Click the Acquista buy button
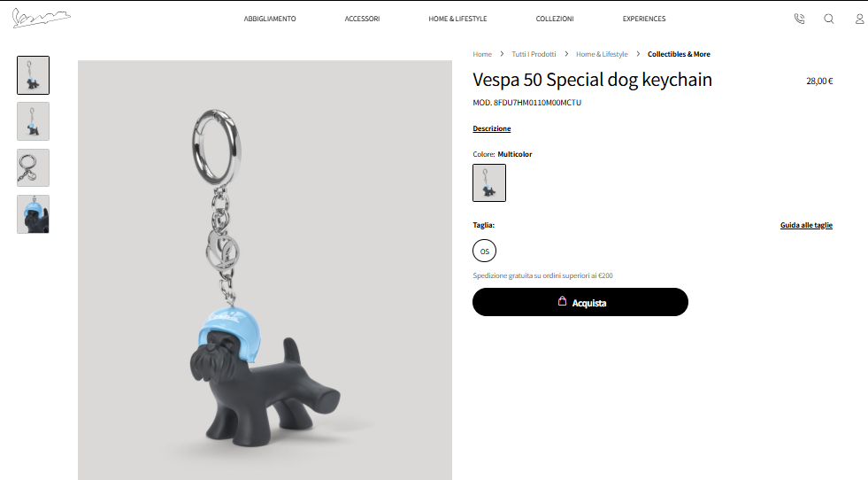The width and height of the screenshot is (868, 480). [580, 302]
